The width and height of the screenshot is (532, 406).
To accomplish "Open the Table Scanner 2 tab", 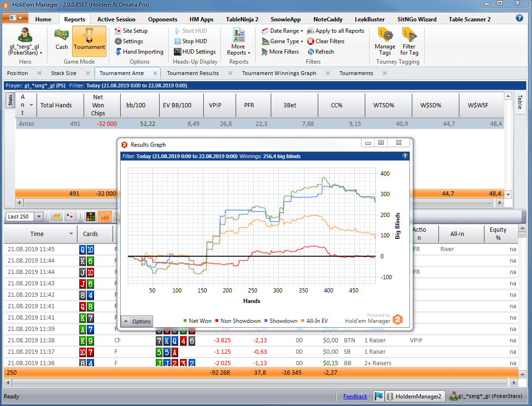I will coord(470,19).
